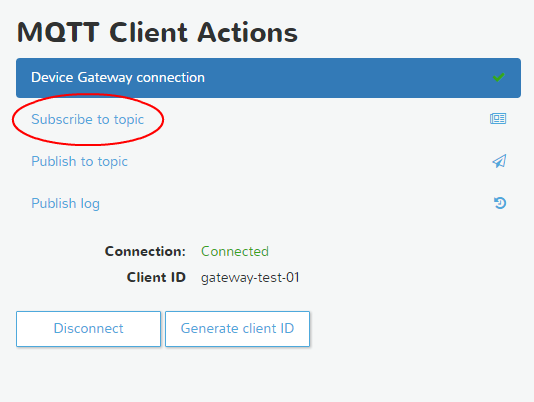
Task: Click the word topic in Publish to topic
Action: [x=113, y=162]
